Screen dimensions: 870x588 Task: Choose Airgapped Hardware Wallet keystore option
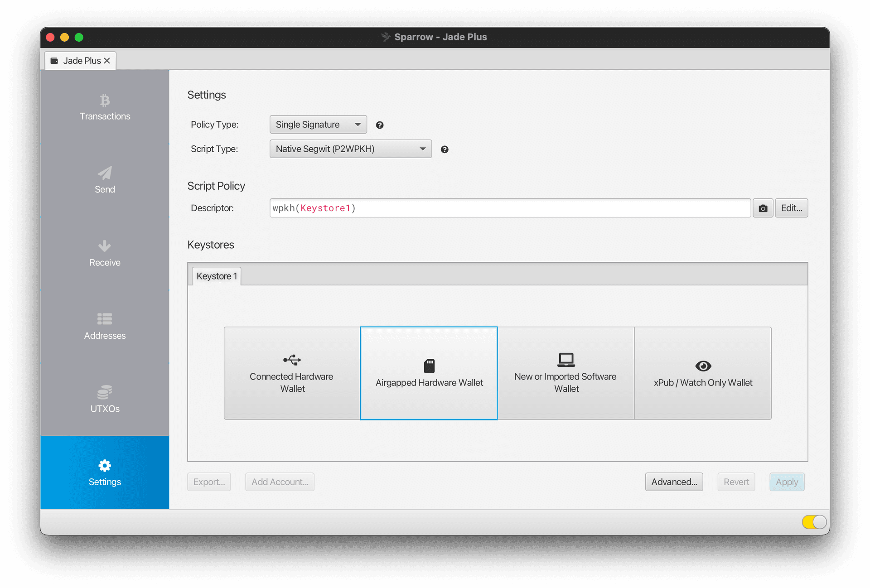coord(429,373)
